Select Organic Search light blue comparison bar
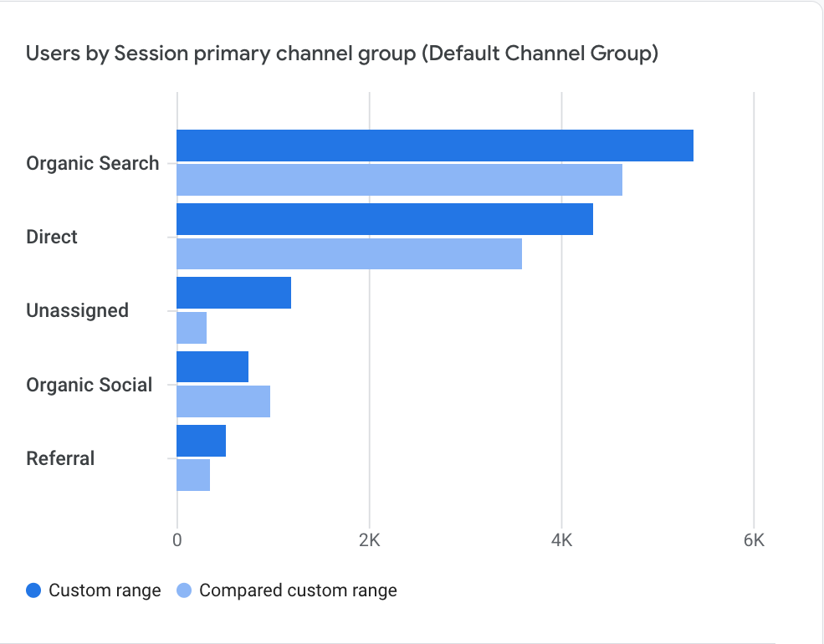Image resolution: width=824 pixels, height=644 pixels. coord(399,180)
